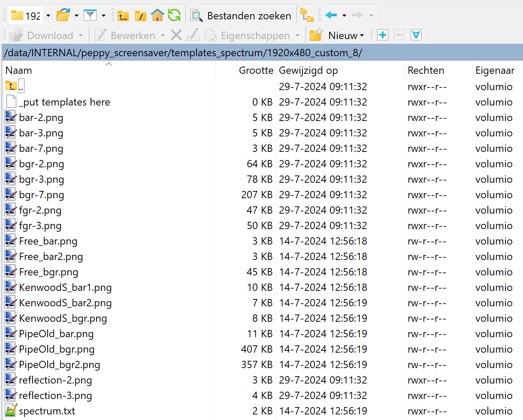The height and width of the screenshot is (420, 523).
Task: Click the PipeOld_bgr.png file icon
Action: point(11,349)
